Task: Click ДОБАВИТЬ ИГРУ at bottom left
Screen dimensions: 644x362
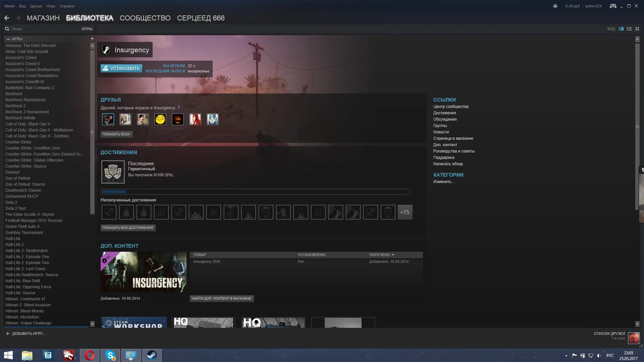Action: click(x=25, y=334)
